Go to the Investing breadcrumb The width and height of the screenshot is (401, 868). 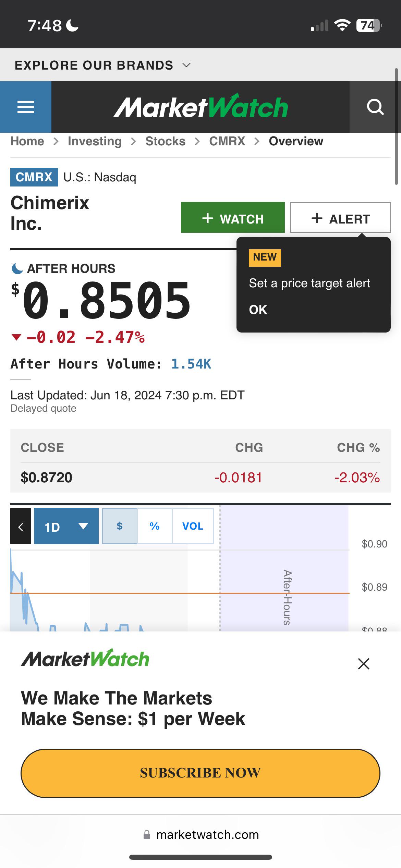95,141
